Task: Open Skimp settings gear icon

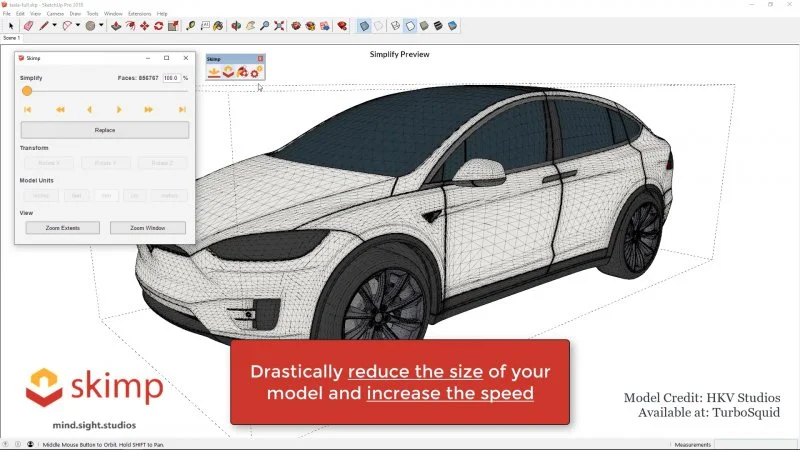Action: [256, 72]
